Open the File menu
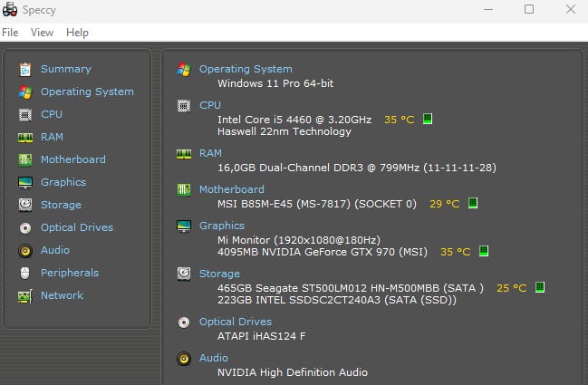This screenshot has width=588, height=385. coord(10,33)
